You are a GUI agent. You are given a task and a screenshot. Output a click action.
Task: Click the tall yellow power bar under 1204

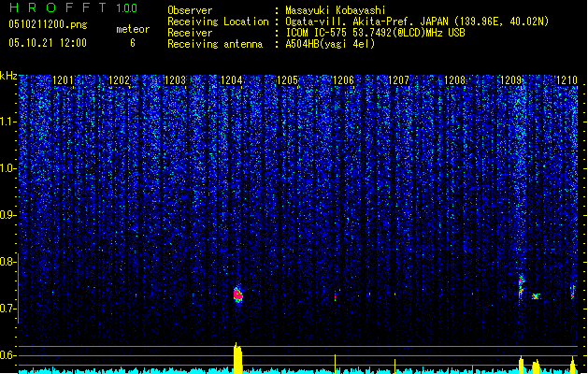click(x=237, y=358)
